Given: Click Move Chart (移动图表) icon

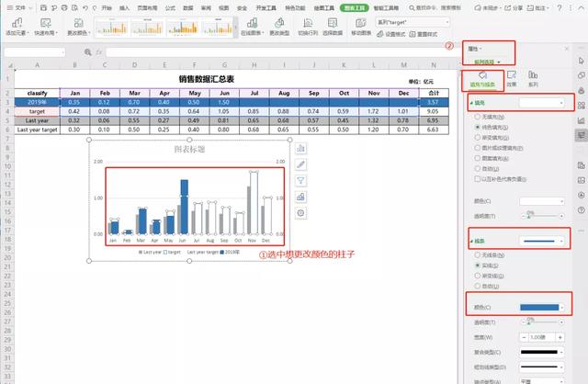Looking at the screenshot, I should click(x=361, y=23).
